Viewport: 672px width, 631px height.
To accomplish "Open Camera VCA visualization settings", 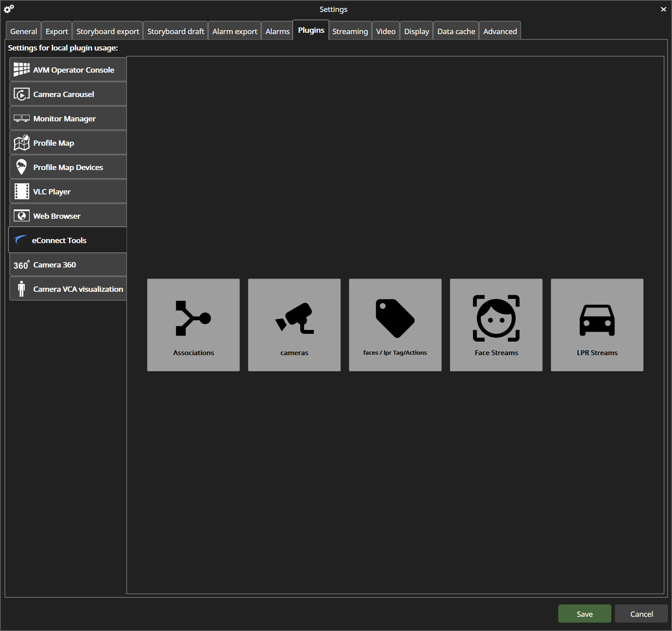I will coord(68,289).
